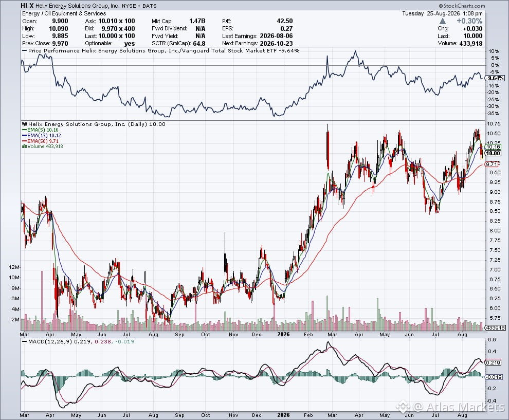Click the EPS value 0.27
Screen dimensions: 509x420
[x=286, y=29]
